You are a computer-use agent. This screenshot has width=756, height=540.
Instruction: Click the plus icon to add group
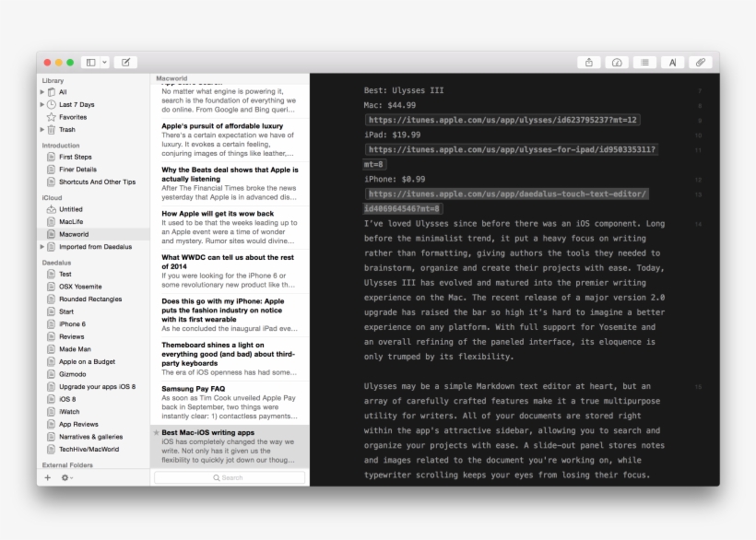pos(48,477)
